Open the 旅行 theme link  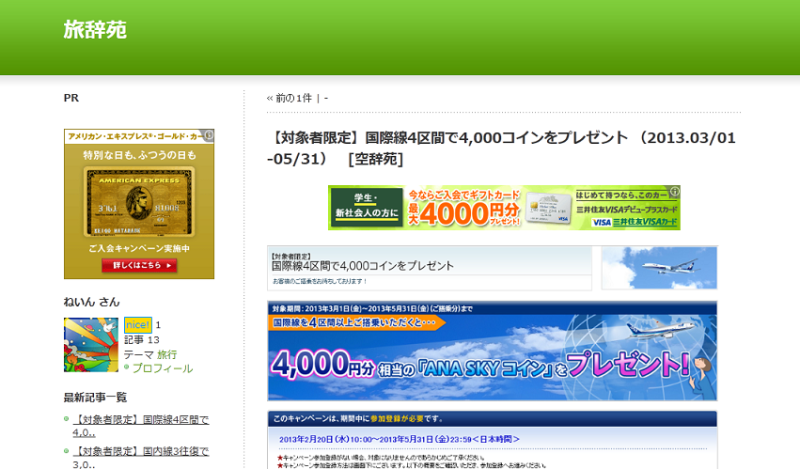pyautogui.click(x=167, y=354)
